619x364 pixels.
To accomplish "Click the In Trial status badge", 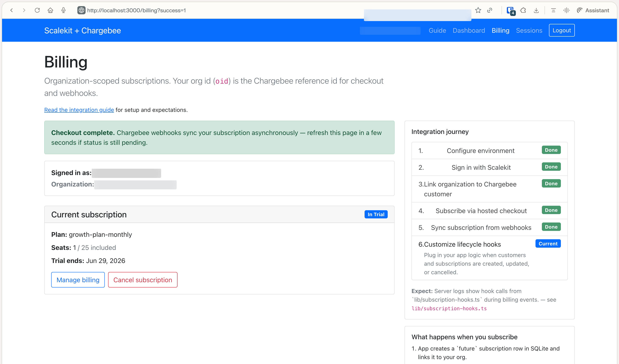I will click(x=376, y=214).
